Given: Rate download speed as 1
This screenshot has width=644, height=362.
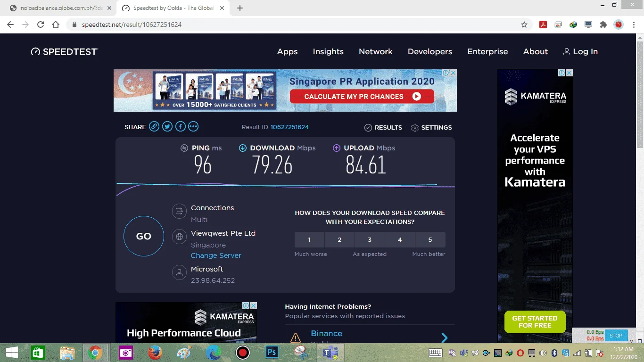Looking at the screenshot, I should pos(309,240).
